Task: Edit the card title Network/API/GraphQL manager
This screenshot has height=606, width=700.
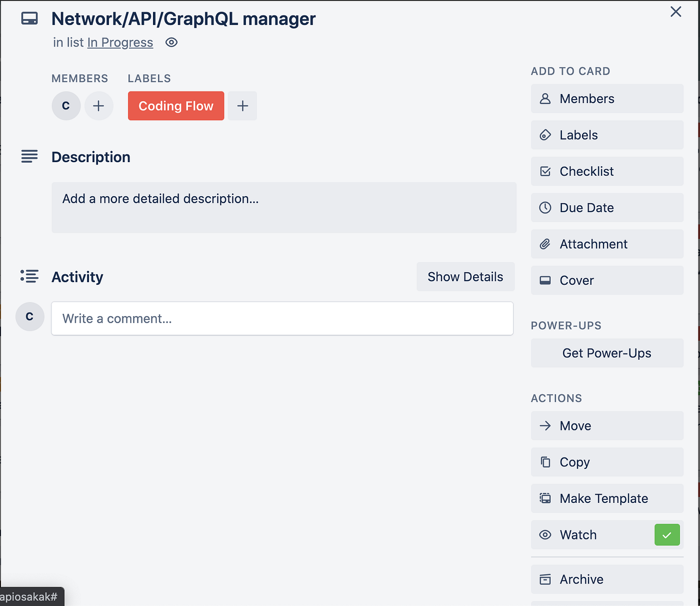Action: tap(183, 19)
